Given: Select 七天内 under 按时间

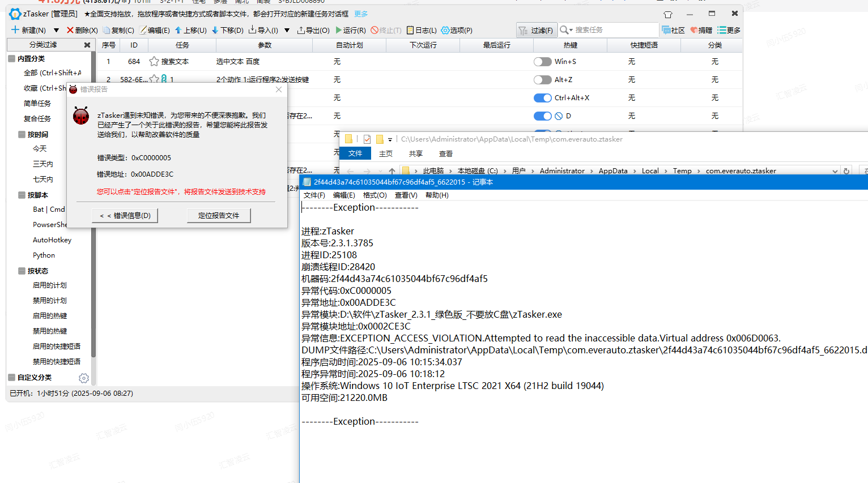Looking at the screenshot, I should pyautogui.click(x=43, y=179).
